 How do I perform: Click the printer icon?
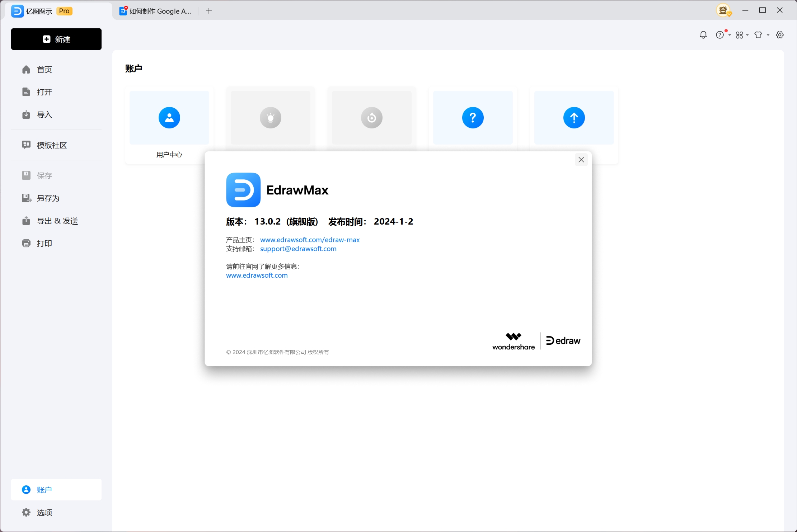[x=26, y=243]
